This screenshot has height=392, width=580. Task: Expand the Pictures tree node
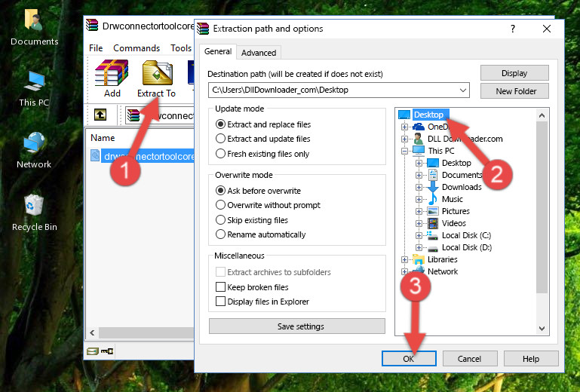coord(419,212)
